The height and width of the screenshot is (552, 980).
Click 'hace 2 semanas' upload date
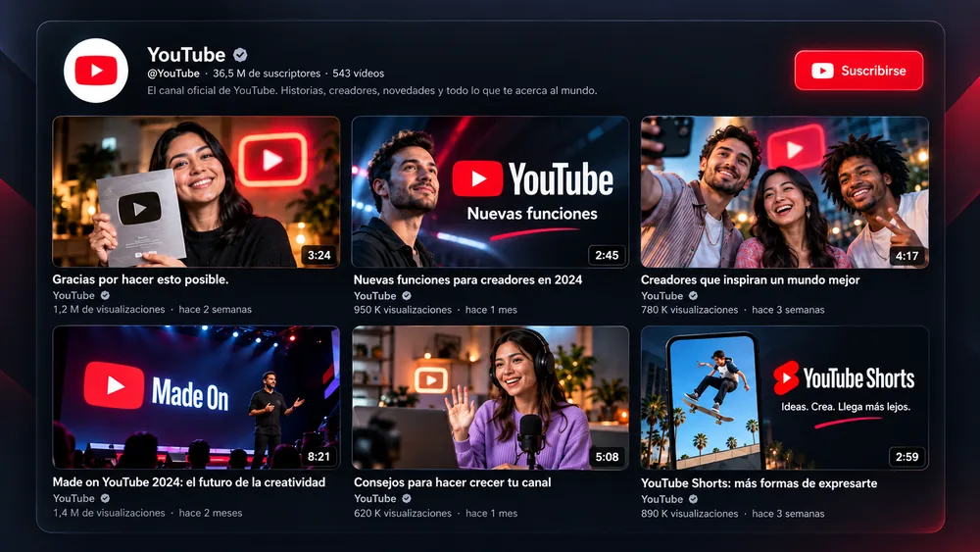coord(215,310)
